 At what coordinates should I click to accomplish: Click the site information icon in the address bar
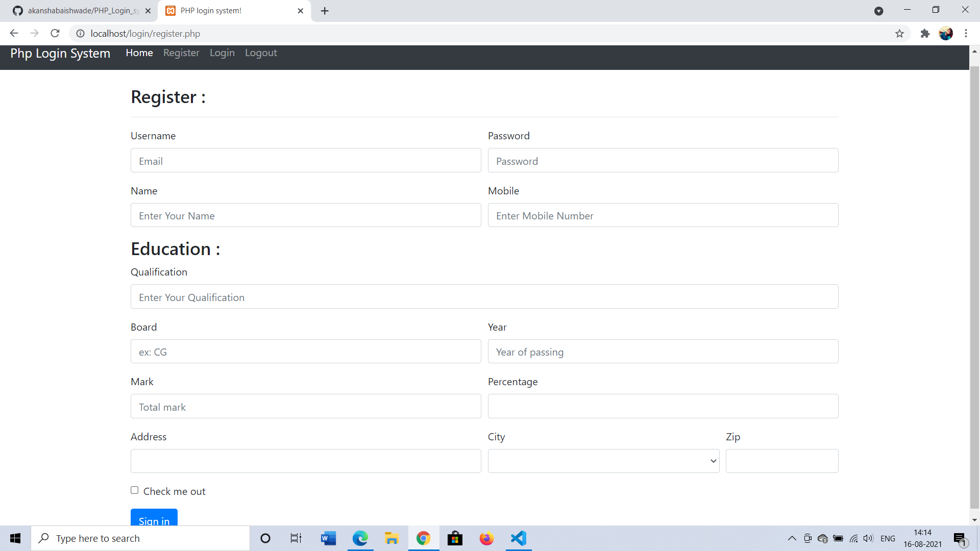[80, 33]
